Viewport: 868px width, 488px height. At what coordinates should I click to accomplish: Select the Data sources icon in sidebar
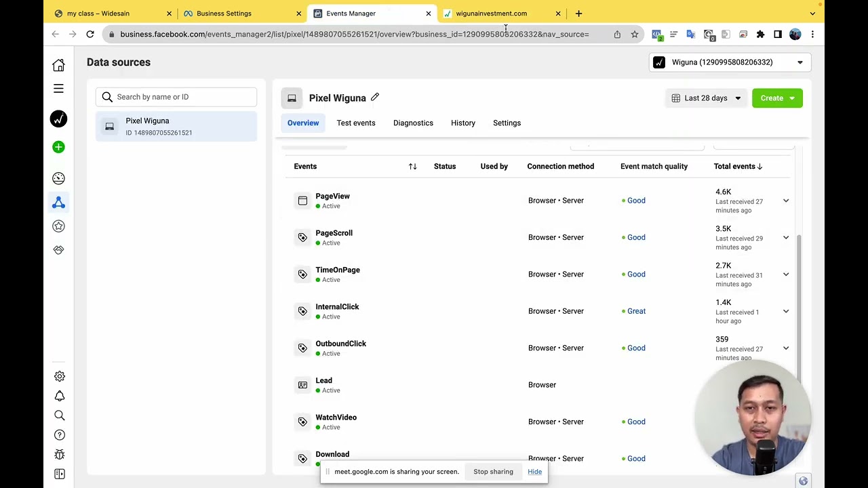coord(58,202)
